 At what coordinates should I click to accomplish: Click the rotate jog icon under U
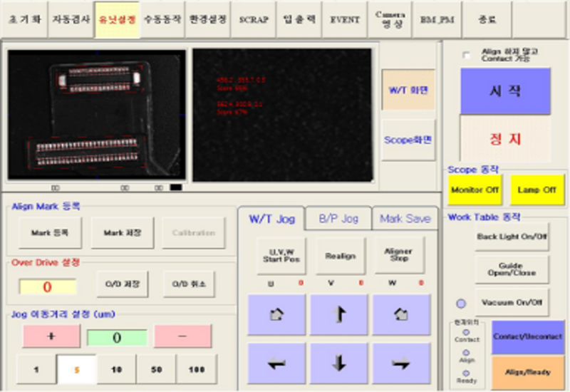click(x=276, y=315)
